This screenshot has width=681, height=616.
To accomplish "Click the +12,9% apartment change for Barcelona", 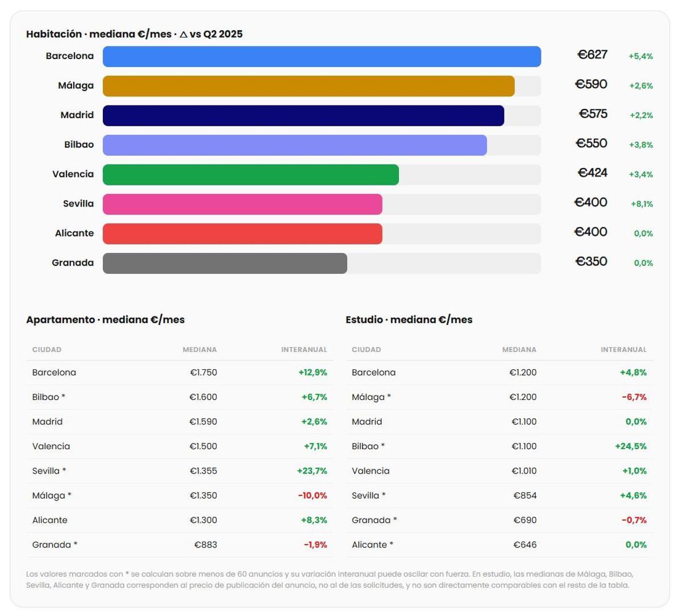I will 313,373.
